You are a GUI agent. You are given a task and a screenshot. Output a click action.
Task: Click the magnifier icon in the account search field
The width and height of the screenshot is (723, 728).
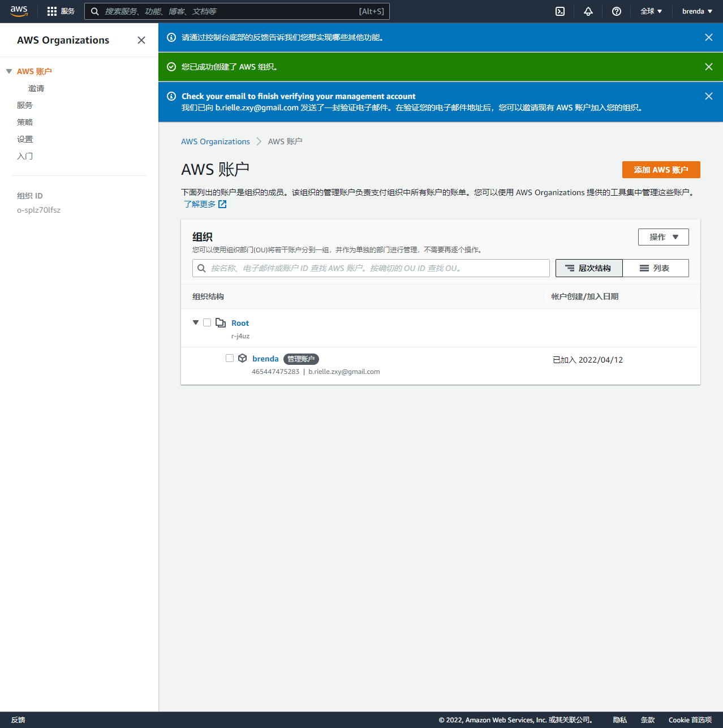[x=201, y=268]
